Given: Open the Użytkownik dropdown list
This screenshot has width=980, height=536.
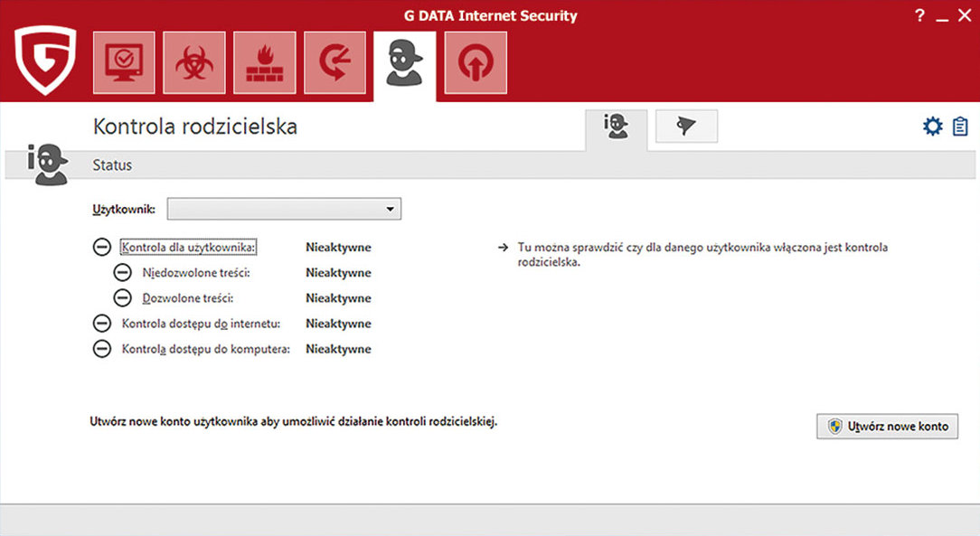Looking at the screenshot, I should coord(284,210).
